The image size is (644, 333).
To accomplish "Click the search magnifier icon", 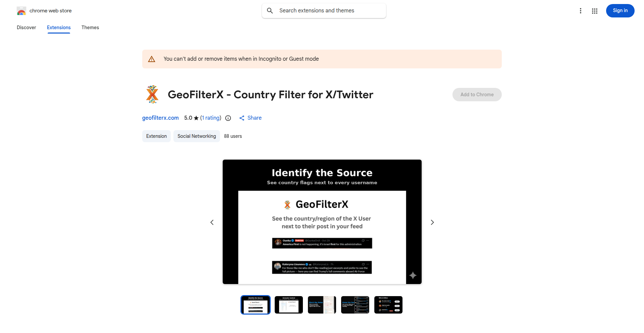I will point(270,11).
